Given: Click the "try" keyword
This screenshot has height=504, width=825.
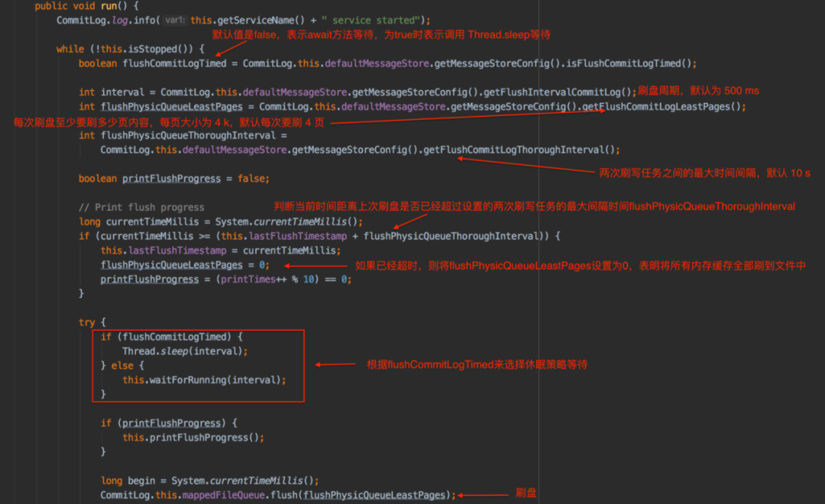Looking at the screenshot, I should [87, 322].
